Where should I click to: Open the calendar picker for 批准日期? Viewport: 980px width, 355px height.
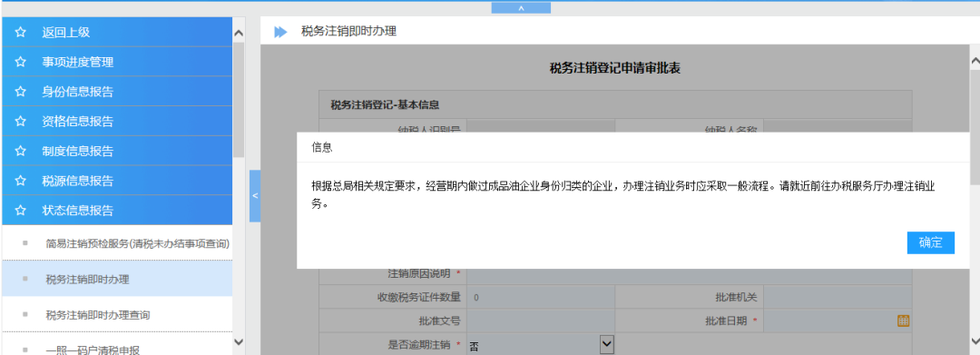click(x=903, y=320)
